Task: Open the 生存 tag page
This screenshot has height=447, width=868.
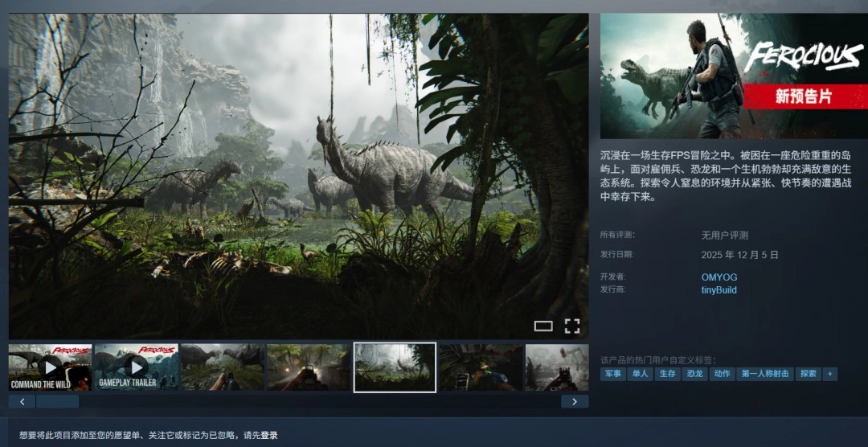Action: coord(667,374)
